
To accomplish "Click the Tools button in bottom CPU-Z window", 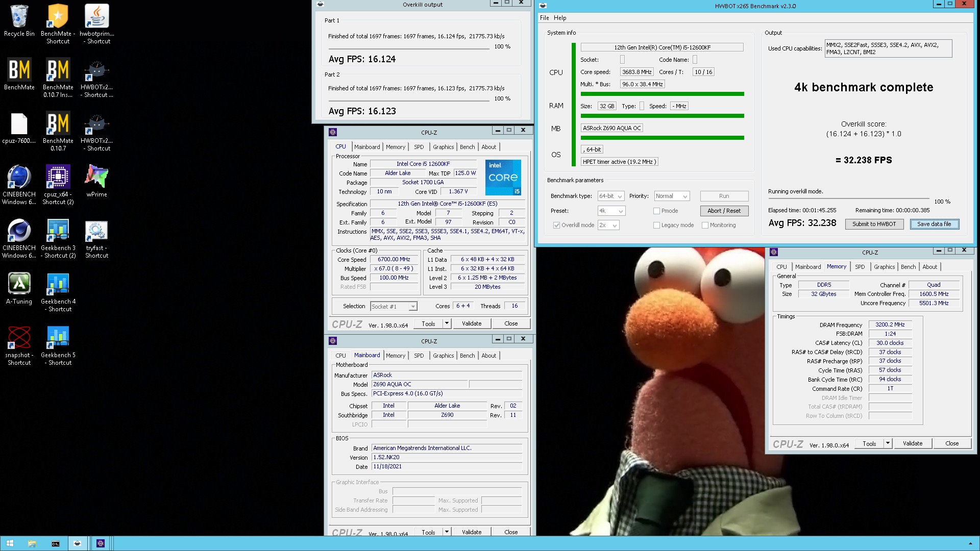I will [428, 532].
